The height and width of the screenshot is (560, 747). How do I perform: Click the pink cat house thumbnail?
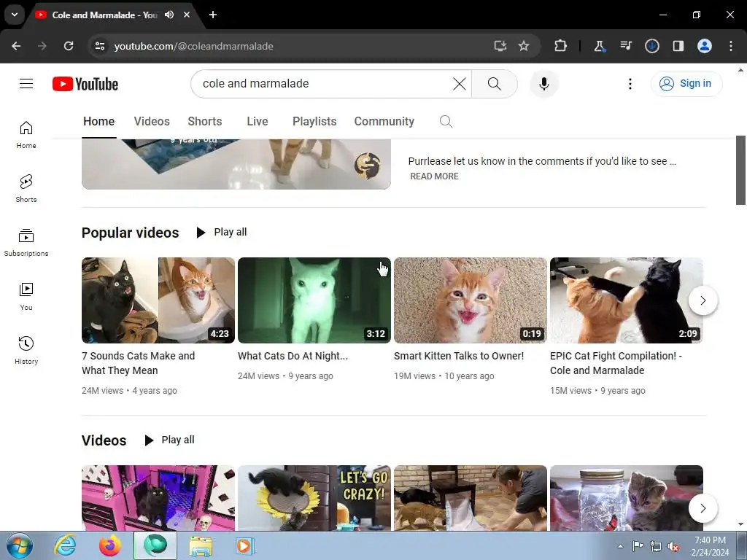[x=158, y=498]
